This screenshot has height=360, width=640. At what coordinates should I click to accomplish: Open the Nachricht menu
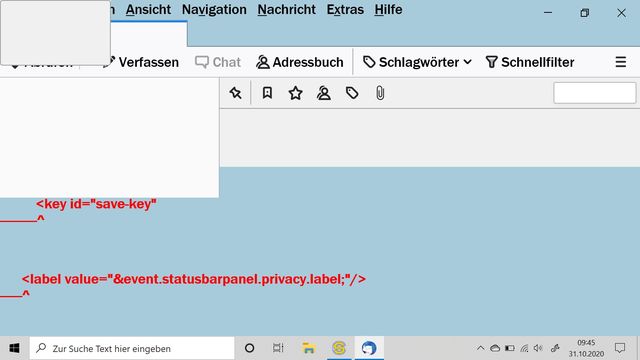point(287,9)
